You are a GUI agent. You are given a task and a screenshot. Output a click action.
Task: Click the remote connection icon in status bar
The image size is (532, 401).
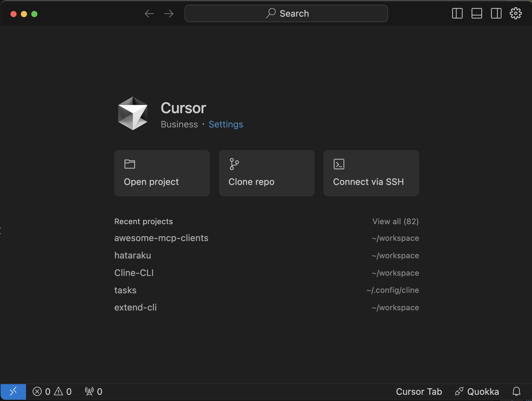click(14, 392)
